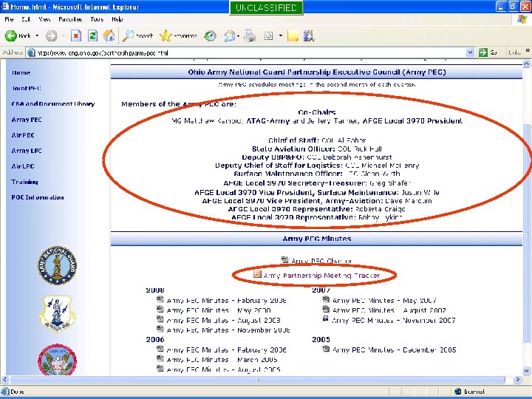532x399 pixels.
Task: Click document icon beside February 2008 minutes
Action: pos(160,299)
